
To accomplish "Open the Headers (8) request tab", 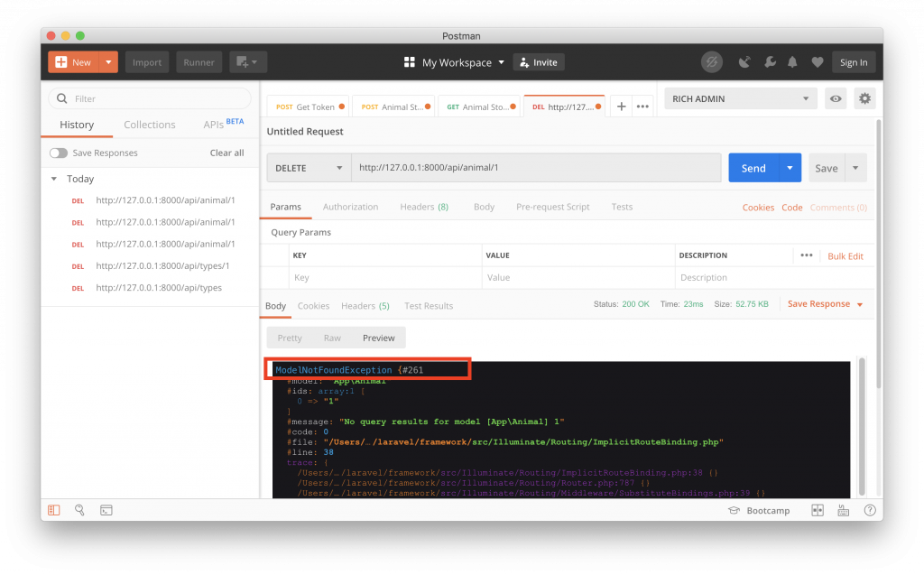I will [424, 207].
